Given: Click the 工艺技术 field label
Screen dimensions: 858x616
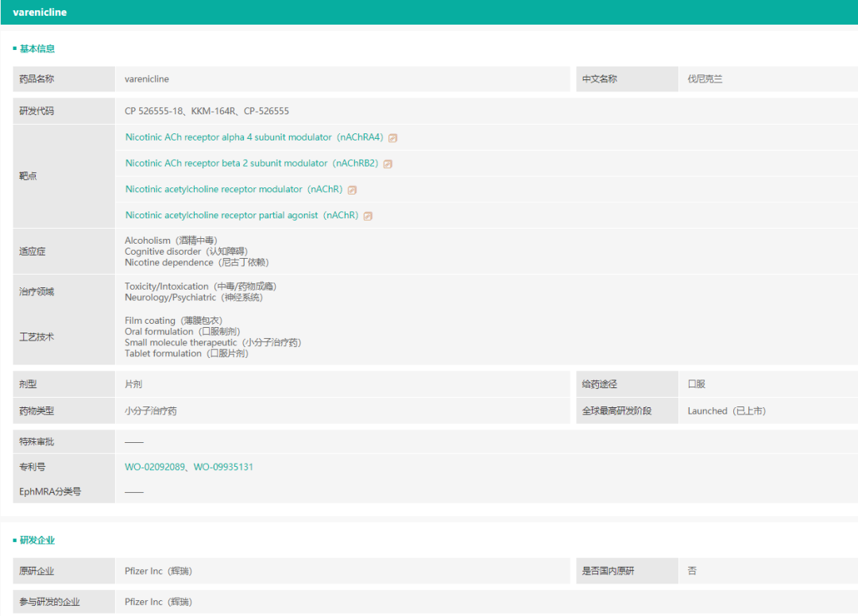Looking at the screenshot, I should tap(37, 337).
